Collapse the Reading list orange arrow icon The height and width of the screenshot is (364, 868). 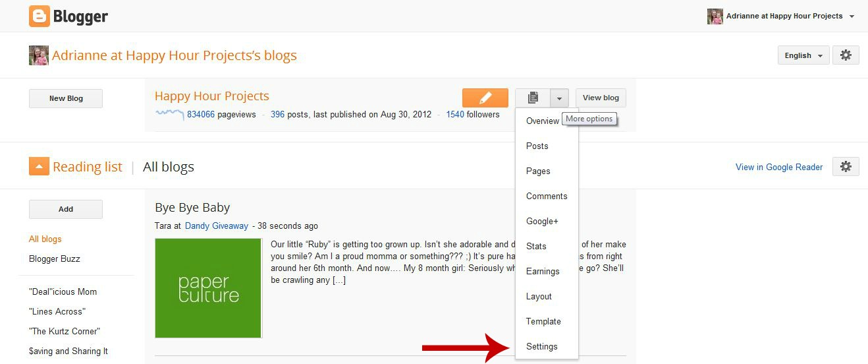(39, 167)
